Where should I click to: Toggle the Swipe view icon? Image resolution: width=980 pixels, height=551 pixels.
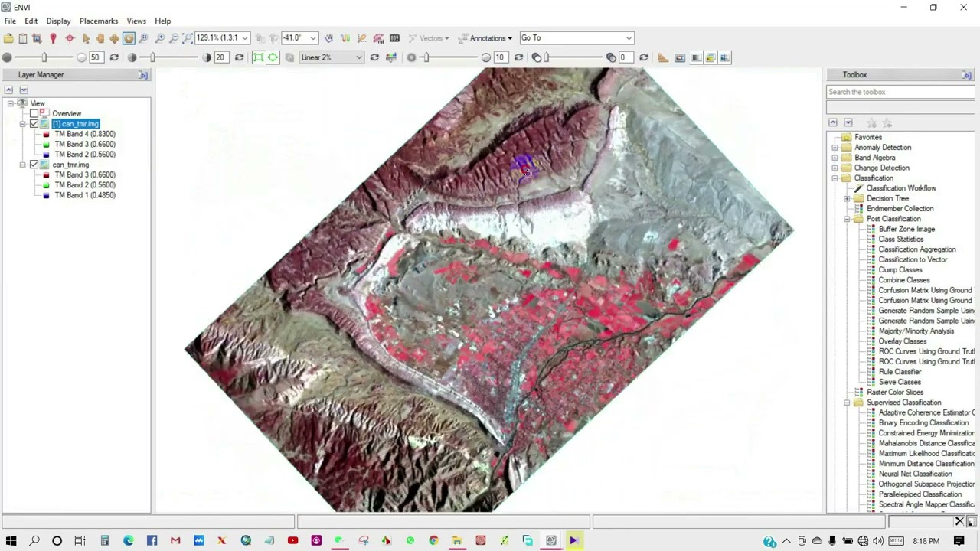[x=724, y=57]
